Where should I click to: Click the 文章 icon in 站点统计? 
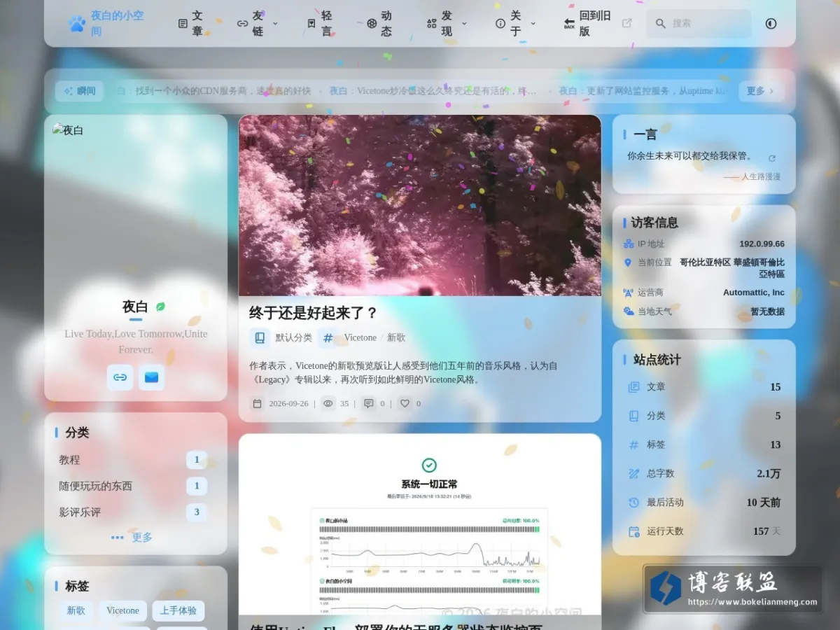(x=634, y=387)
